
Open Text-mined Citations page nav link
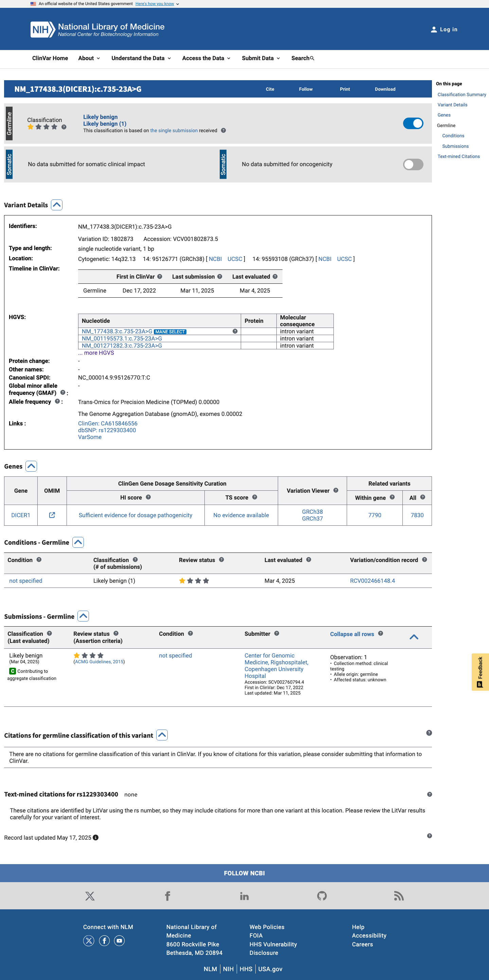point(458,156)
